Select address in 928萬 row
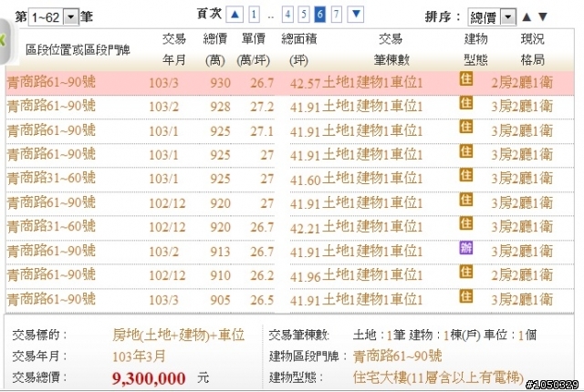Image resolution: width=584 pixels, height=392 pixels. [x=51, y=106]
